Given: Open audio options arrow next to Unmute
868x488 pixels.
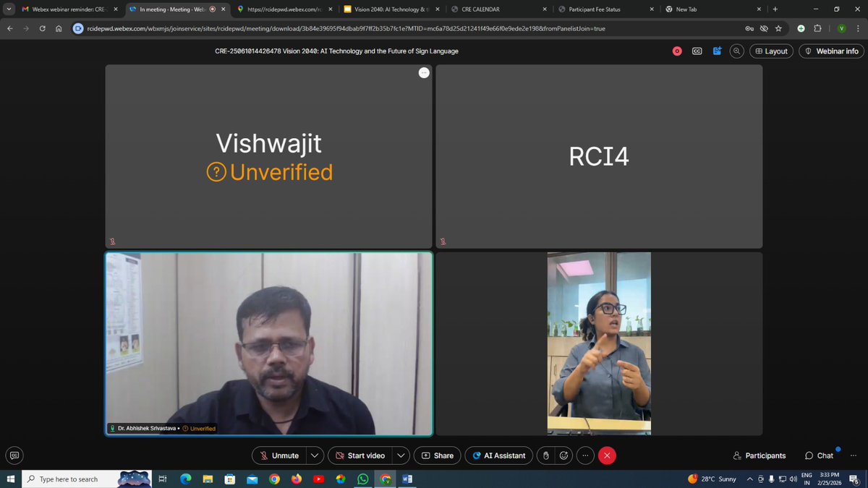Looking at the screenshot, I should (315, 455).
